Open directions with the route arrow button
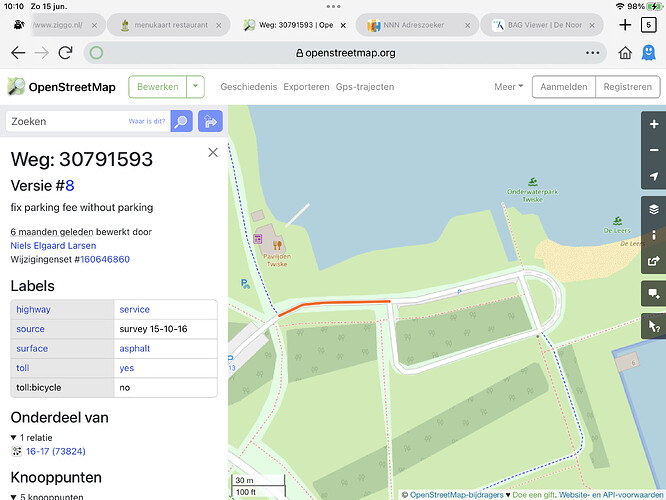Screen dimensions: 666x500 point(210,121)
